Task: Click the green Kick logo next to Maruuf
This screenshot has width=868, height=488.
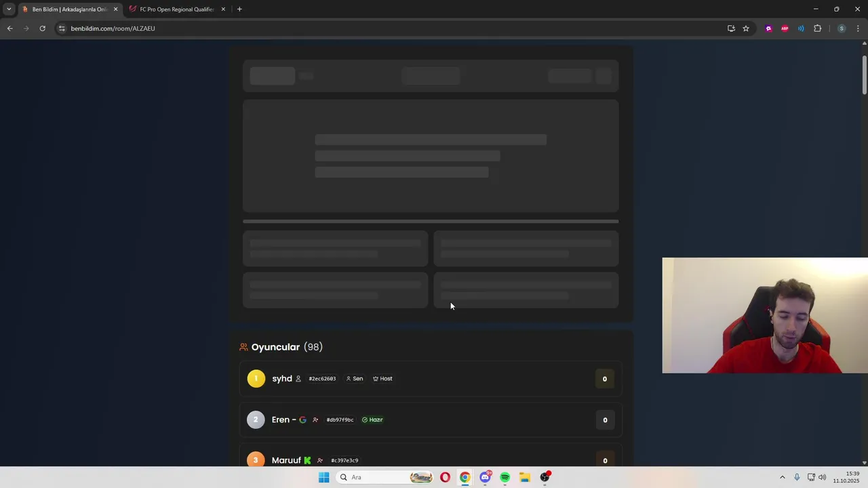Action: 307,460
